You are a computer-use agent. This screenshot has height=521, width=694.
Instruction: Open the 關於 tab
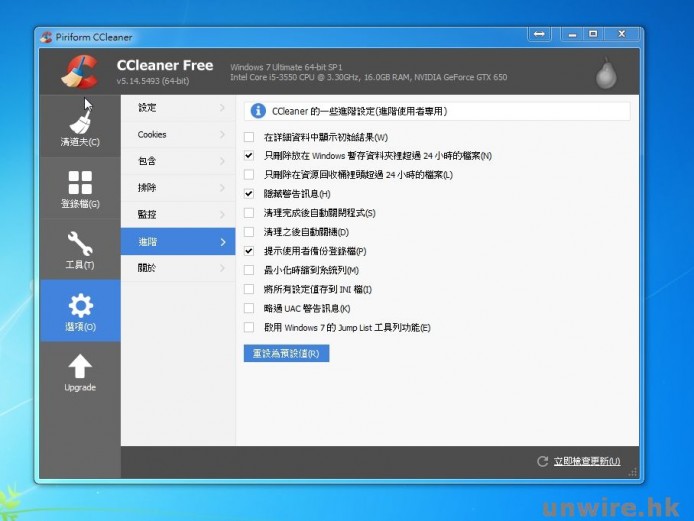147,268
